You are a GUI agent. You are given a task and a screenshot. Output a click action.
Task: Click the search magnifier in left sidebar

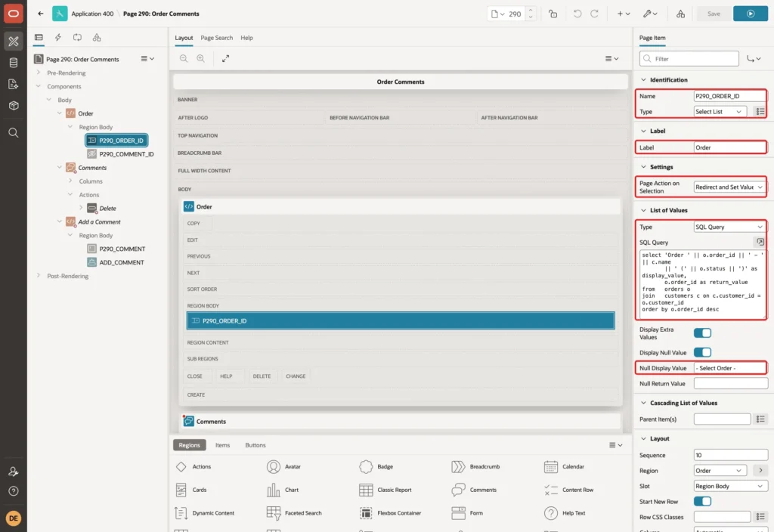14,133
